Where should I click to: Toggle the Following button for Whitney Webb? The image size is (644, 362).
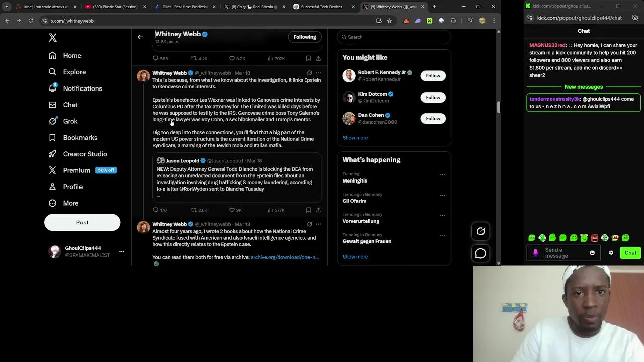(x=305, y=37)
